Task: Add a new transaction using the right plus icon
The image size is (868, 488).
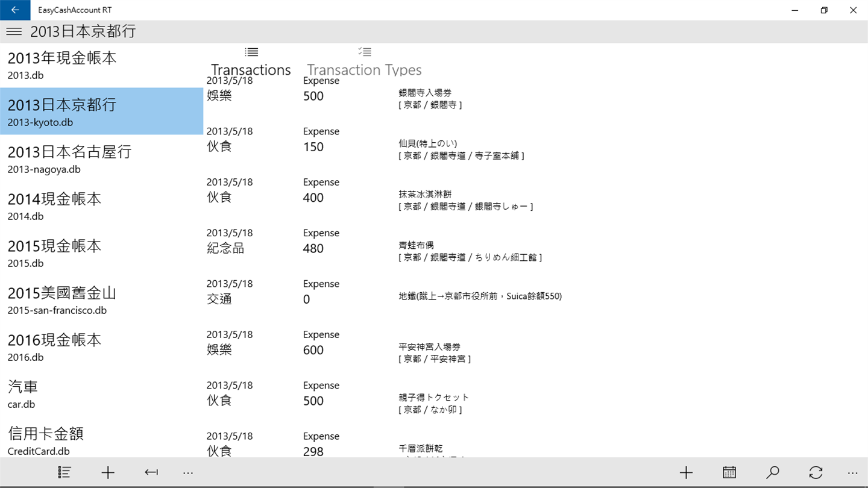Action: pos(686,472)
